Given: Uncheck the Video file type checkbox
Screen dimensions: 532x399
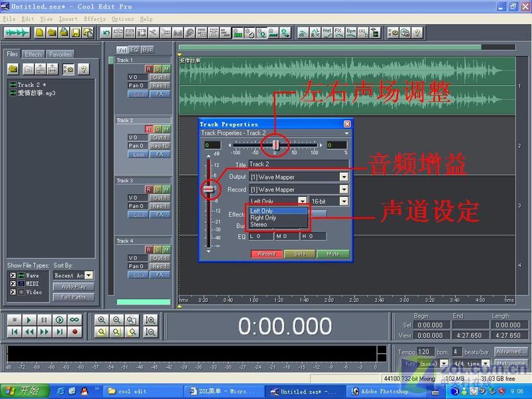Looking at the screenshot, I should point(13,292).
